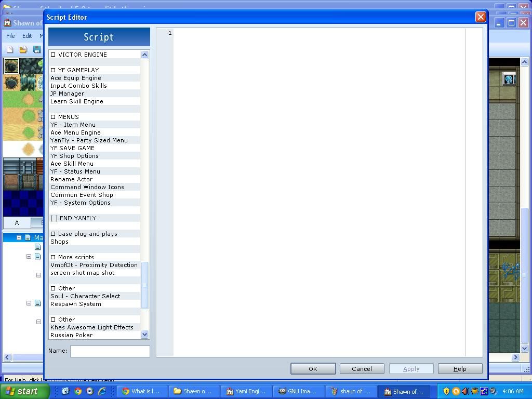Click the Chrome icon in Quick Launch

[x=78, y=391]
